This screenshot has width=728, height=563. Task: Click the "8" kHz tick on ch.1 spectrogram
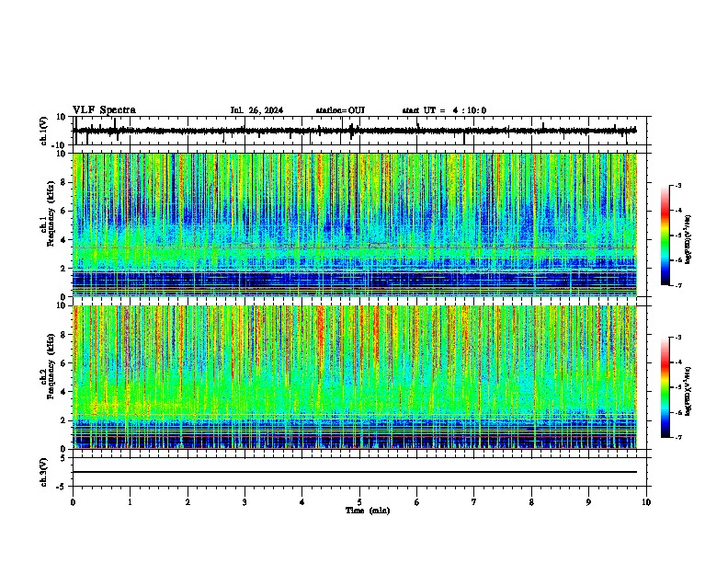[63, 182]
